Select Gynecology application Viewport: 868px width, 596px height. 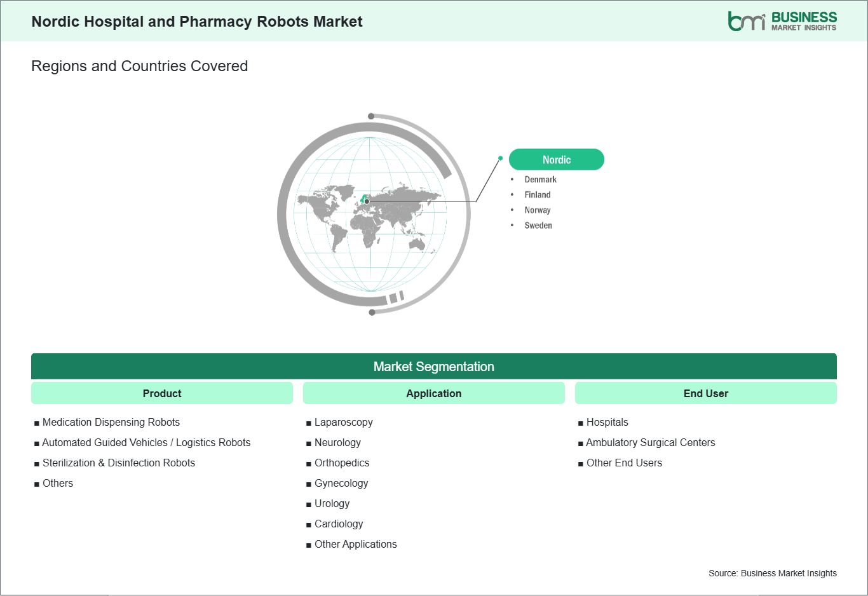click(341, 484)
